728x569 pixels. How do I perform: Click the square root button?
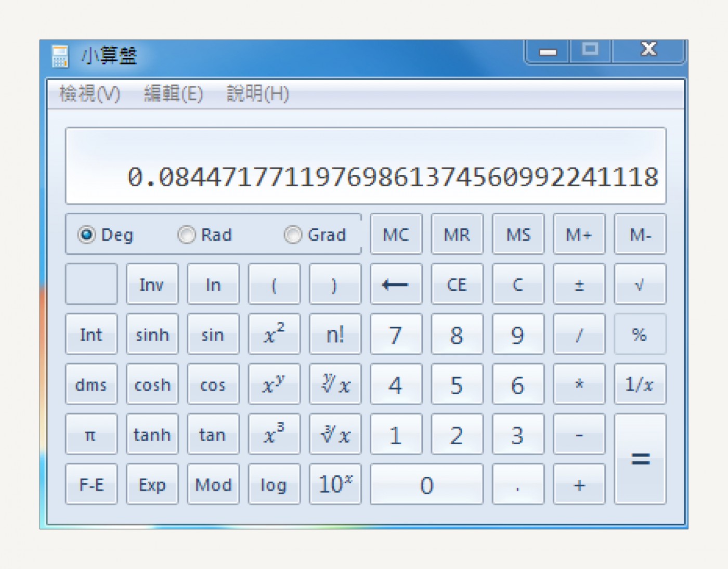coord(640,284)
